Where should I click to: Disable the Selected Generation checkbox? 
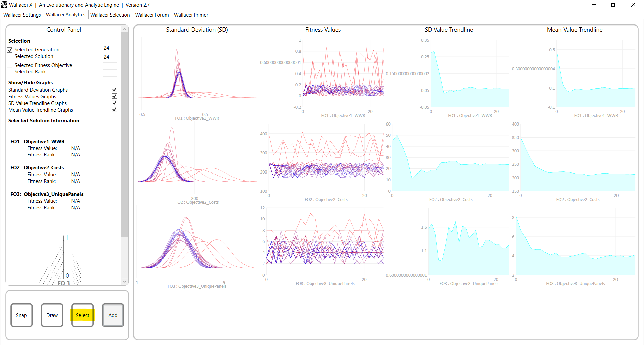tap(9, 50)
